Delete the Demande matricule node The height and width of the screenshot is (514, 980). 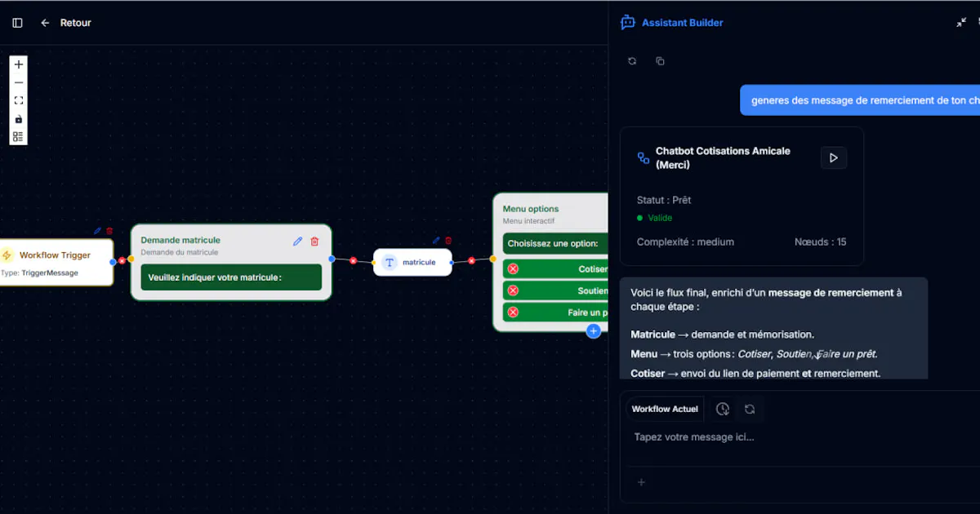coord(314,241)
